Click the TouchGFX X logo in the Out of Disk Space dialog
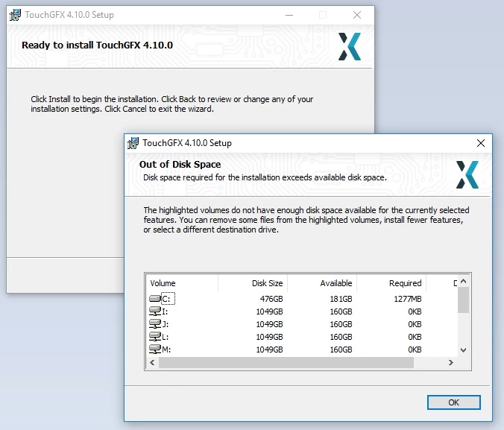Viewport: 504px width, 430px height. pos(467,174)
